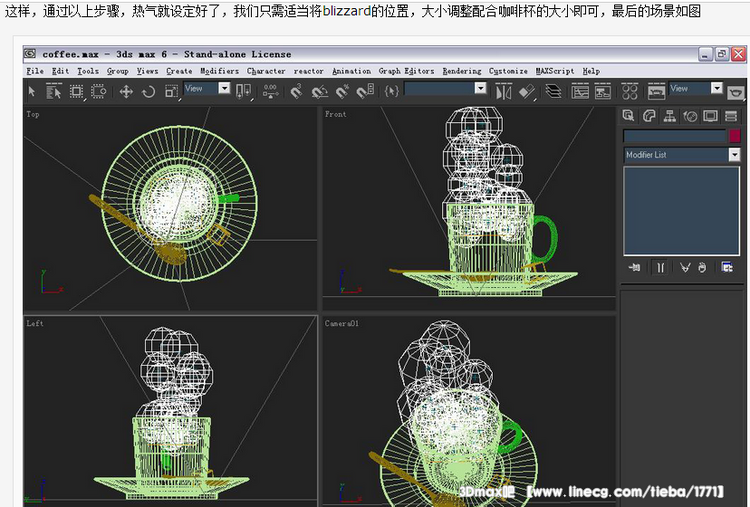The width and height of the screenshot is (750, 507).
Task: Click the object color swatch
Action: (x=734, y=135)
